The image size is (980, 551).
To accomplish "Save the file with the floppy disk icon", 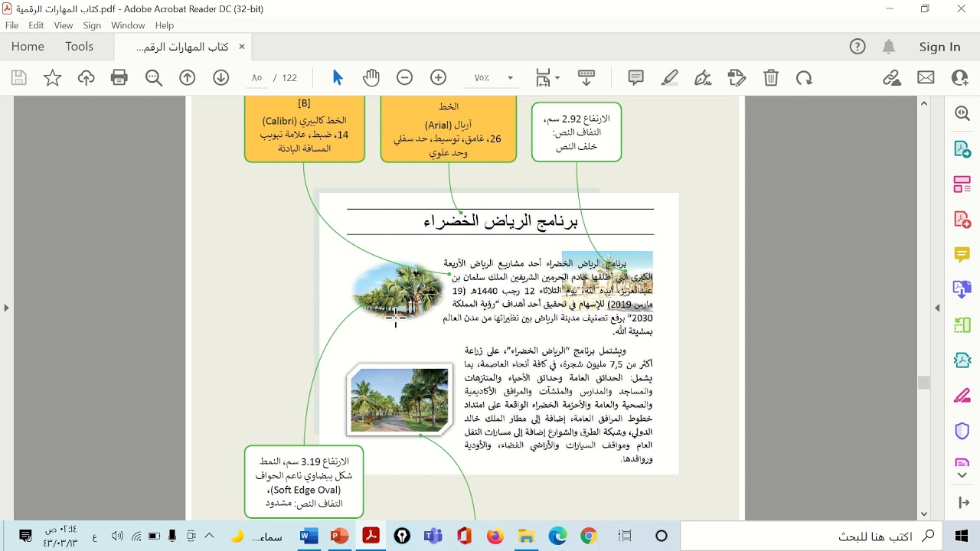I will (x=19, y=77).
